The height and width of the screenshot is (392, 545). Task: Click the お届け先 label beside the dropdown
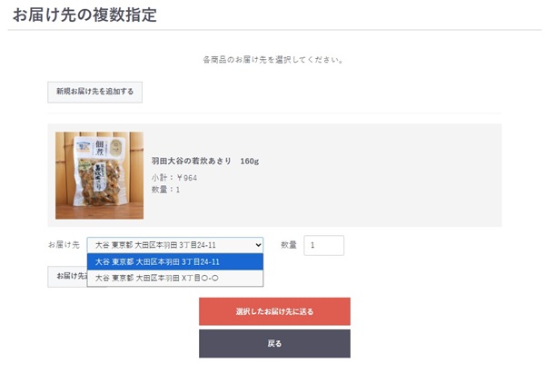tap(64, 245)
